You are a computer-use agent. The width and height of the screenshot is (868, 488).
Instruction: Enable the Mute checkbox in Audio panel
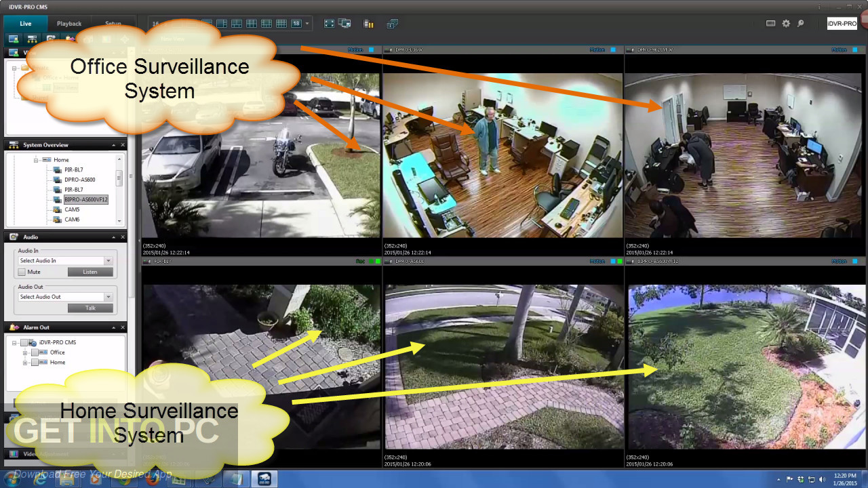(21, 271)
